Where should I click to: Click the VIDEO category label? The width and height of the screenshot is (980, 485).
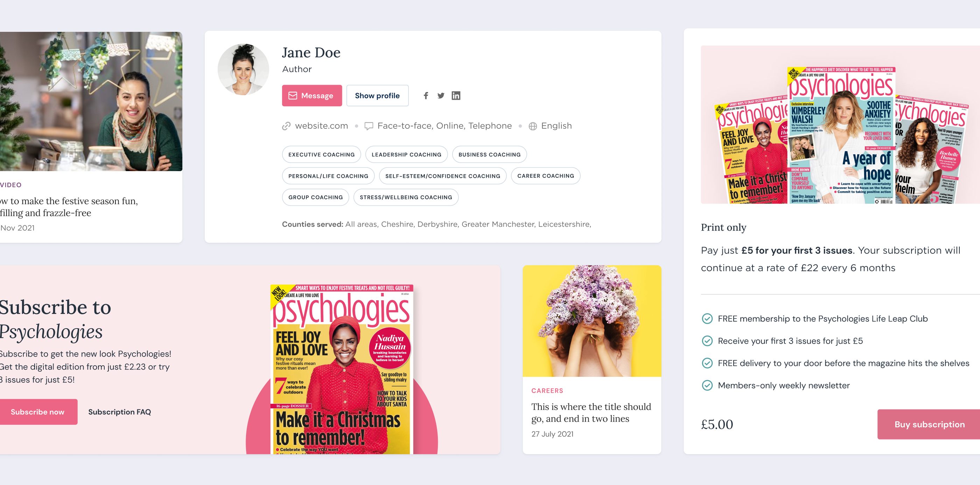[x=10, y=185]
